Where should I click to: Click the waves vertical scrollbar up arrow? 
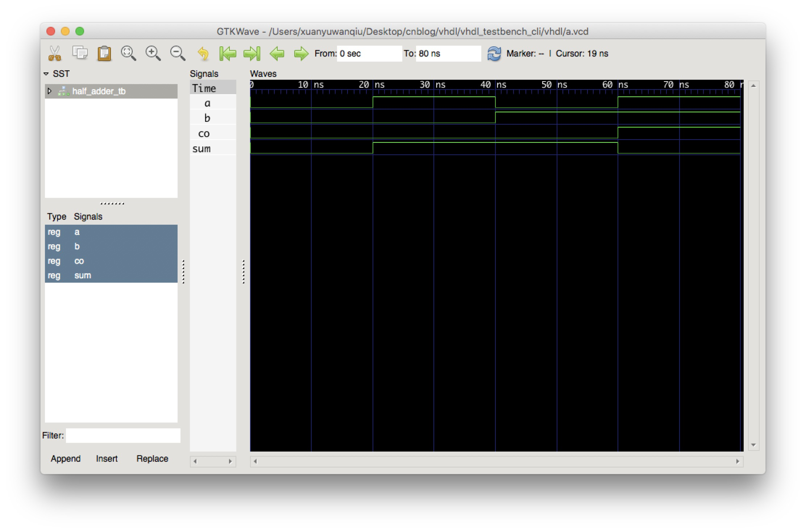click(x=753, y=86)
